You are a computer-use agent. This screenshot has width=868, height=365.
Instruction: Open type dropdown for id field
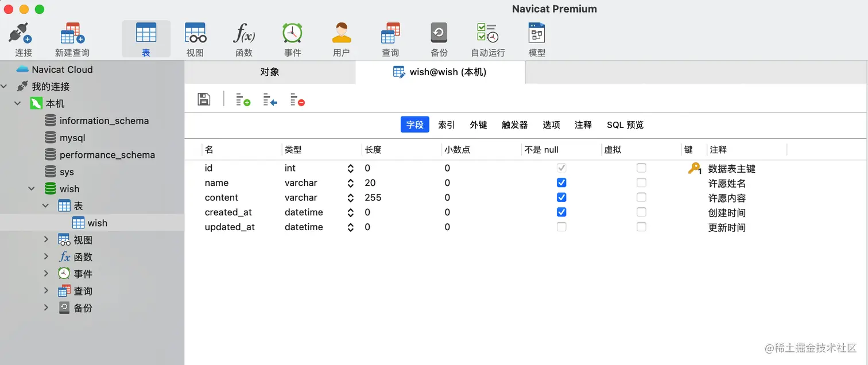pyautogui.click(x=350, y=168)
